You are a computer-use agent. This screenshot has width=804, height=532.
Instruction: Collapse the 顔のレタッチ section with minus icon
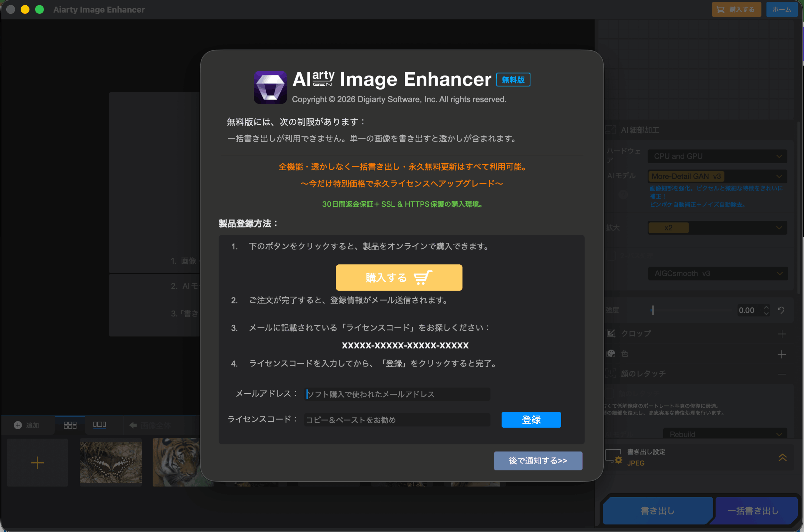coord(782,374)
